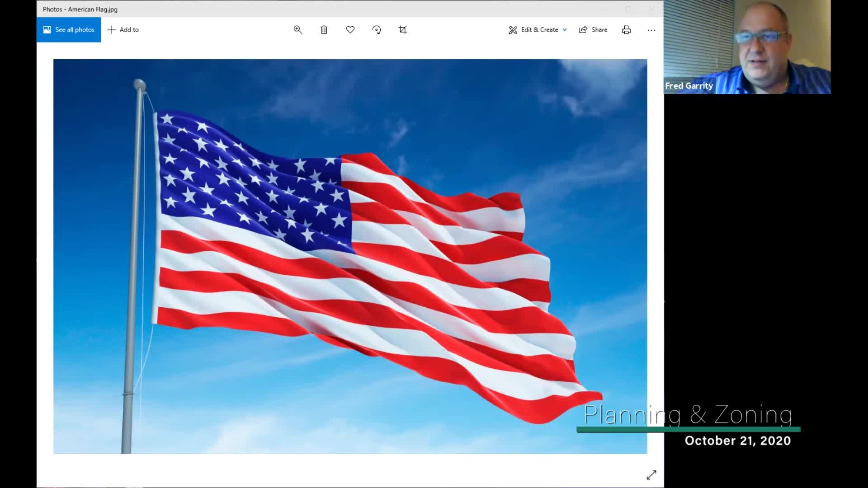
Task: Open the See more ellipsis menu
Action: (x=651, y=30)
